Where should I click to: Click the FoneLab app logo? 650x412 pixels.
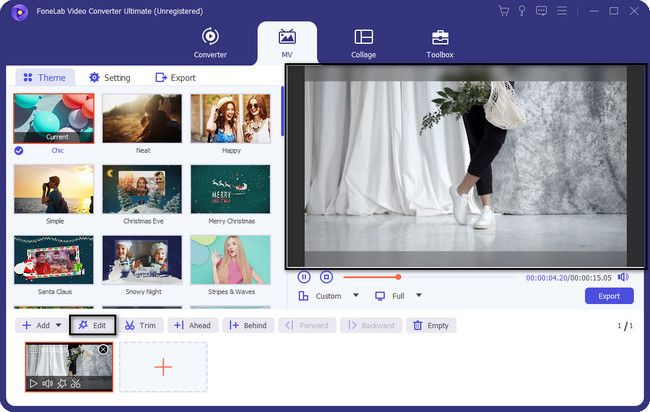19,12
